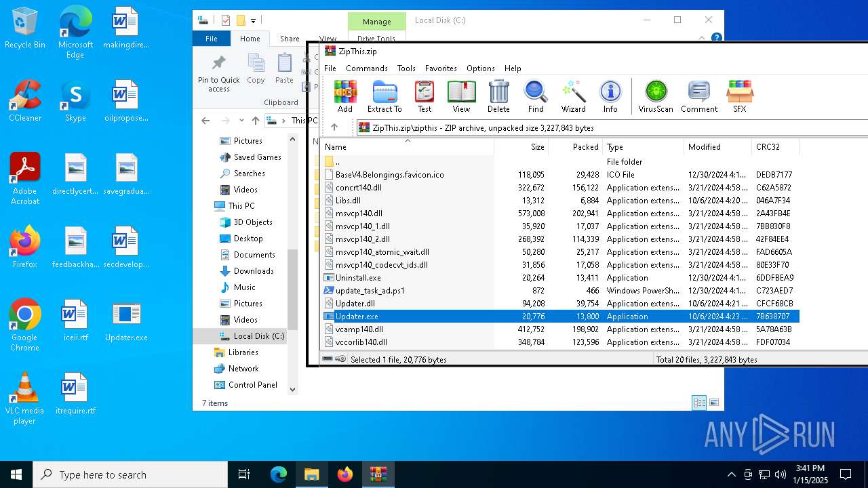Open the File menu in WinRAR

(330, 68)
